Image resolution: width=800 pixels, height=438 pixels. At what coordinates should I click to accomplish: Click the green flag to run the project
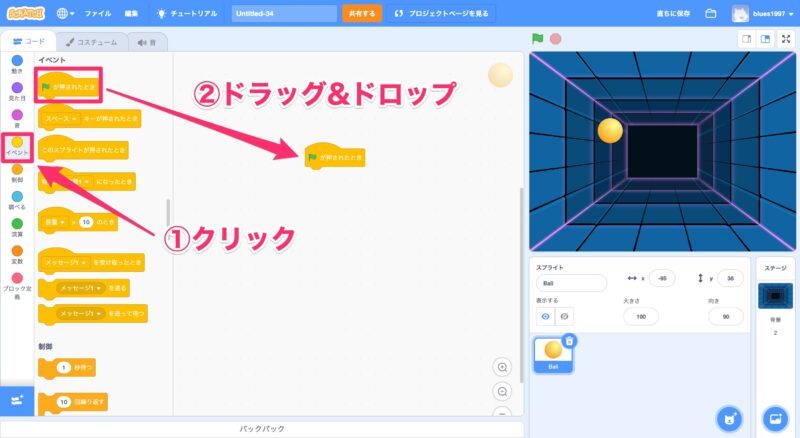tap(538, 39)
